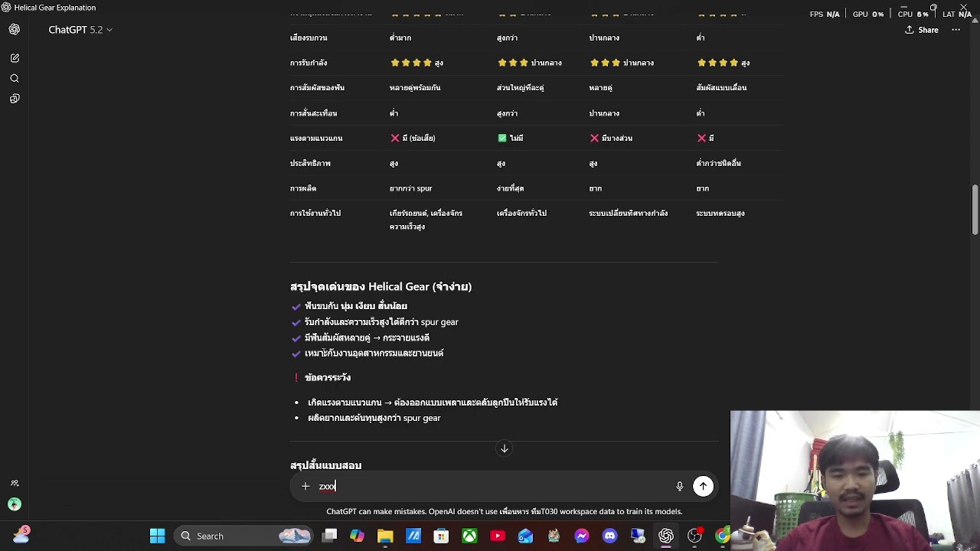This screenshot has height=551, width=980.
Task: Open Microsoft Store from the taskbar
Action: point(441,536)
